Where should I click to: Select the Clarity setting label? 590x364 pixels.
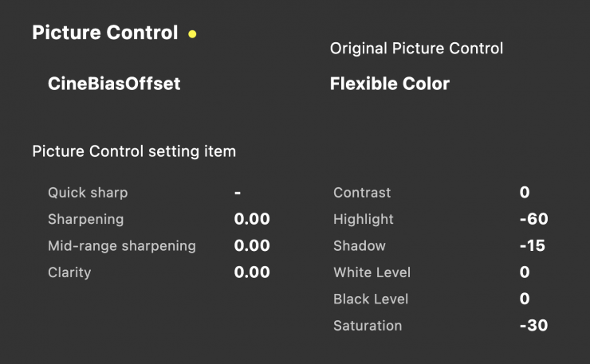click(69, 272)
